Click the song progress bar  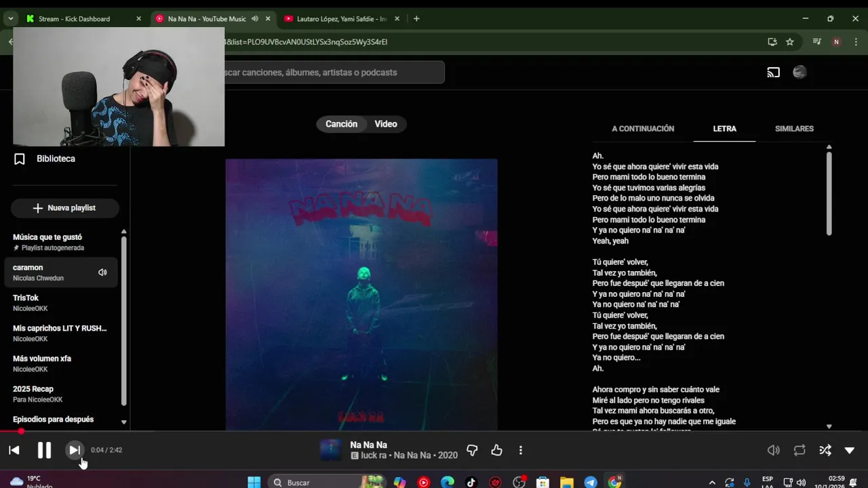(x=434, y=431)
